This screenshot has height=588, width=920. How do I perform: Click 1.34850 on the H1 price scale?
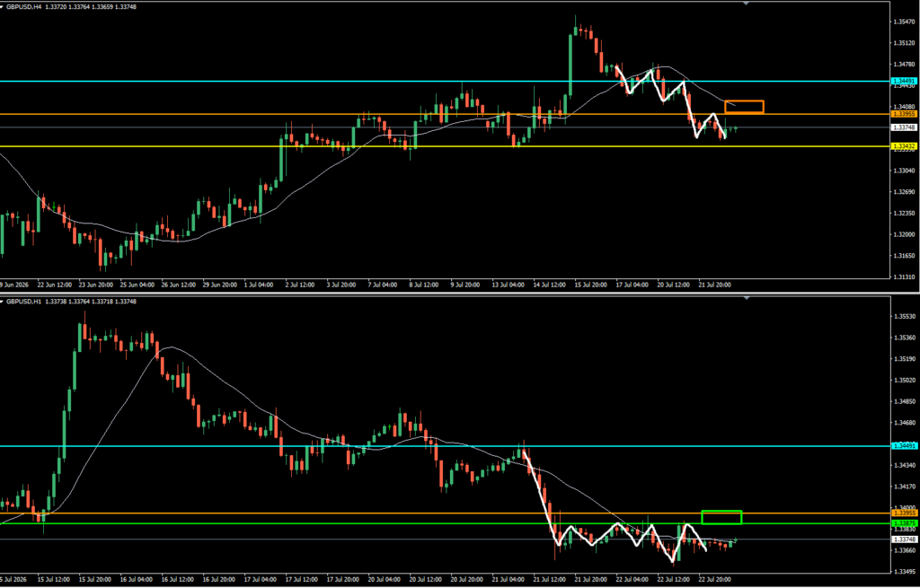[904, 402]
